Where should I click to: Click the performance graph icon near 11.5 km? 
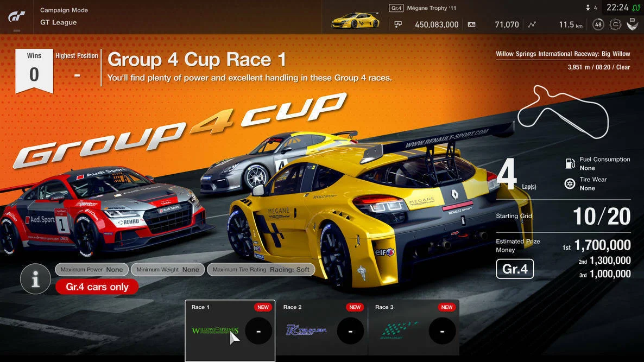[532, 24]
